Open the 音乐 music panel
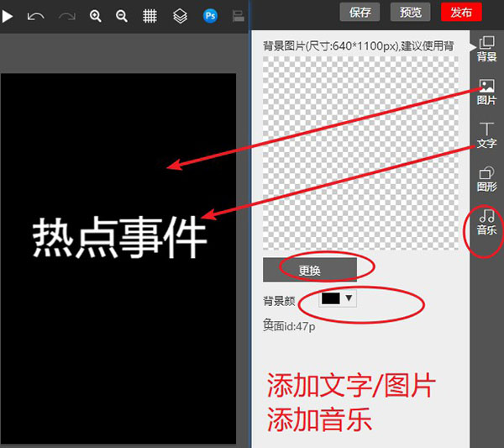The height and width of the screenshot is (448, 504). [x=486, y=222]
